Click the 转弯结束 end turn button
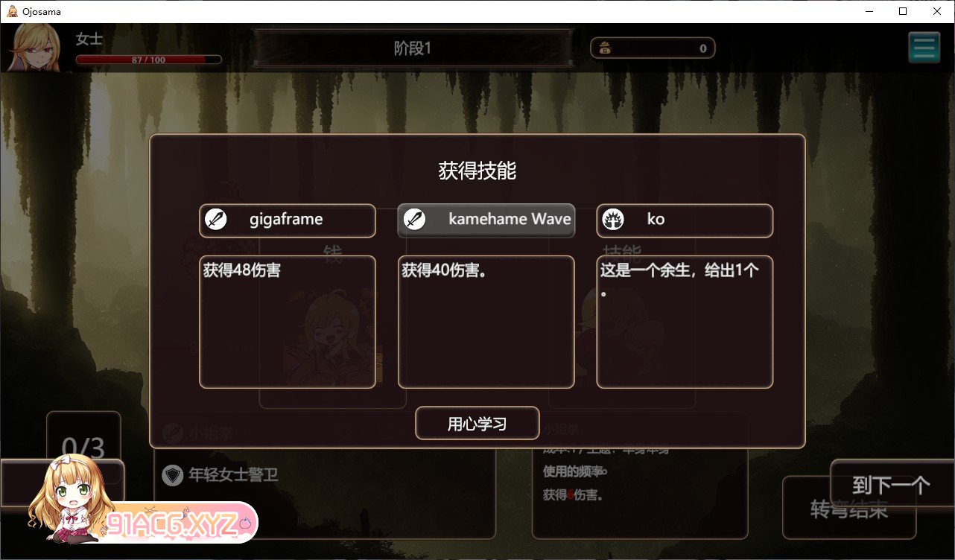The width and height of the screenshot is (955, 560). pos(849,509)
